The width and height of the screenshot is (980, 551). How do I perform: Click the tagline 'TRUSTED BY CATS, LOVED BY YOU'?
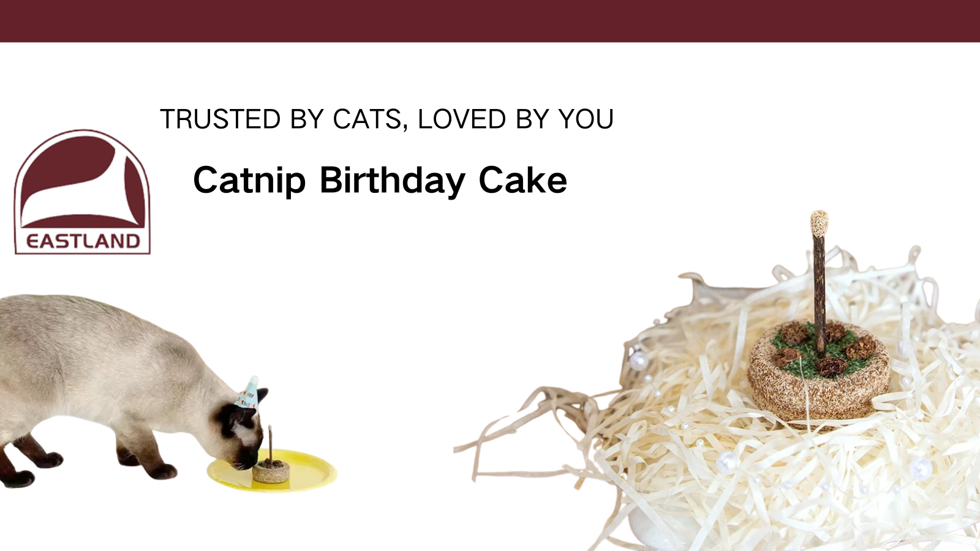point(386,119)
